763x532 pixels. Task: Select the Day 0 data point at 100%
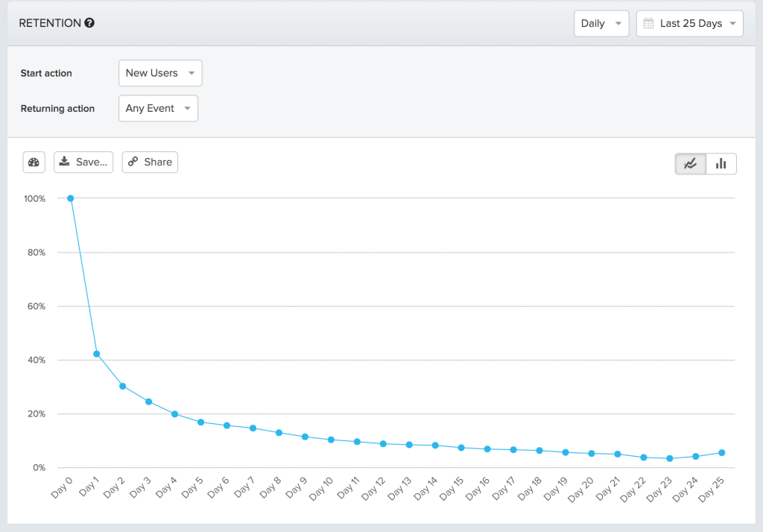tap(71, 198)
